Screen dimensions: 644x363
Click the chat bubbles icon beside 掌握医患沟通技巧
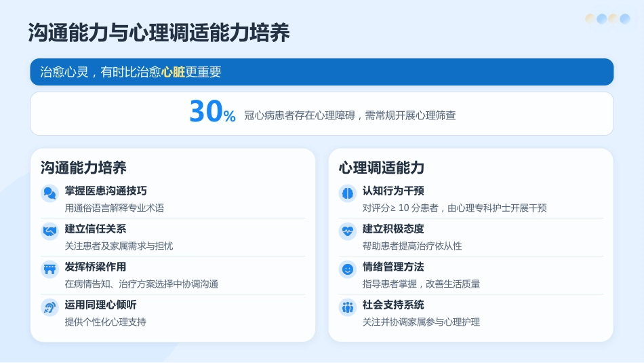tap(49, 193)
